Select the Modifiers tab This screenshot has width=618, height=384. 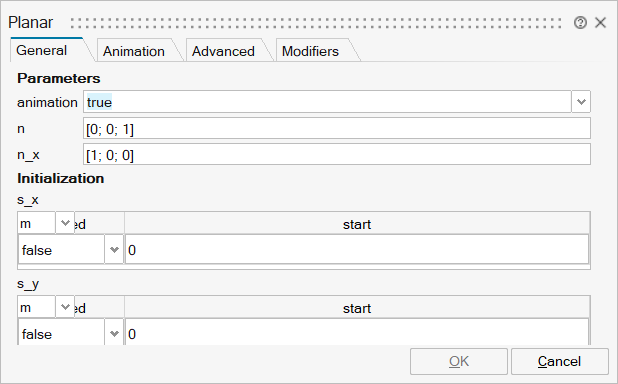[x=311, y=51]
